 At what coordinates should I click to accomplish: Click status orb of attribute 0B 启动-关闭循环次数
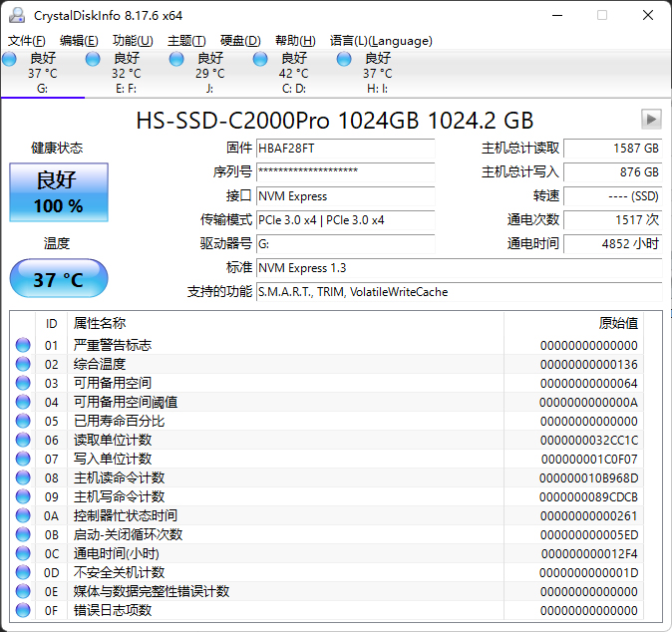click(x=23, y=534)
